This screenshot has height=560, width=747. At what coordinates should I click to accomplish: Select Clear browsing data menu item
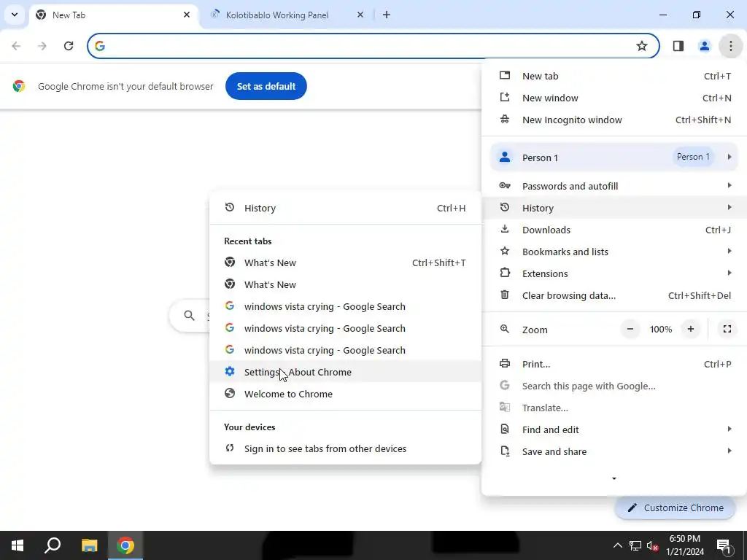(x=614, y=296)
